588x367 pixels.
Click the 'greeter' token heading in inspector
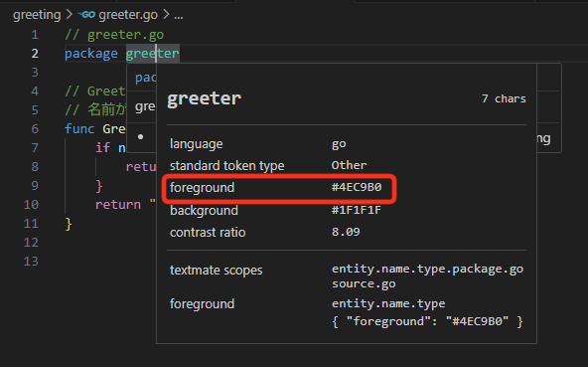point(205,99)
